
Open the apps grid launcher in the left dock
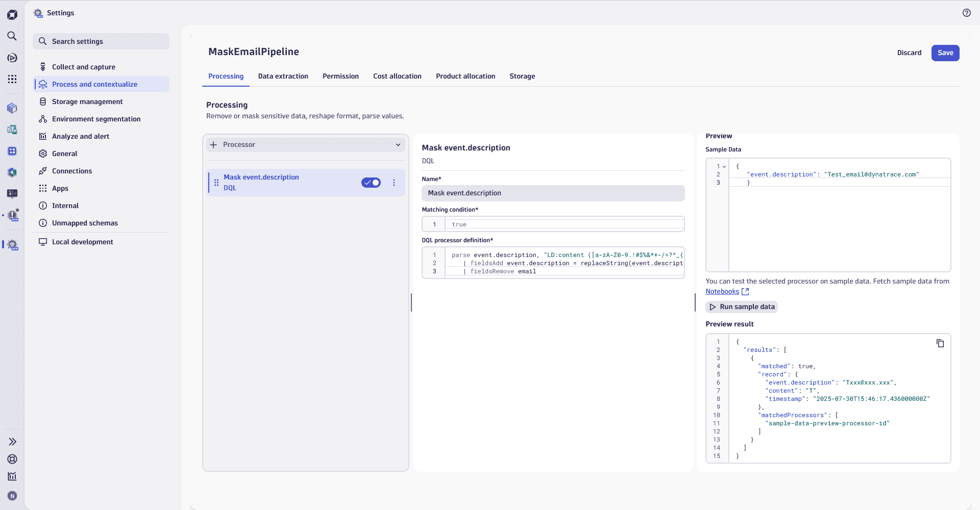[x=12, y=79]
